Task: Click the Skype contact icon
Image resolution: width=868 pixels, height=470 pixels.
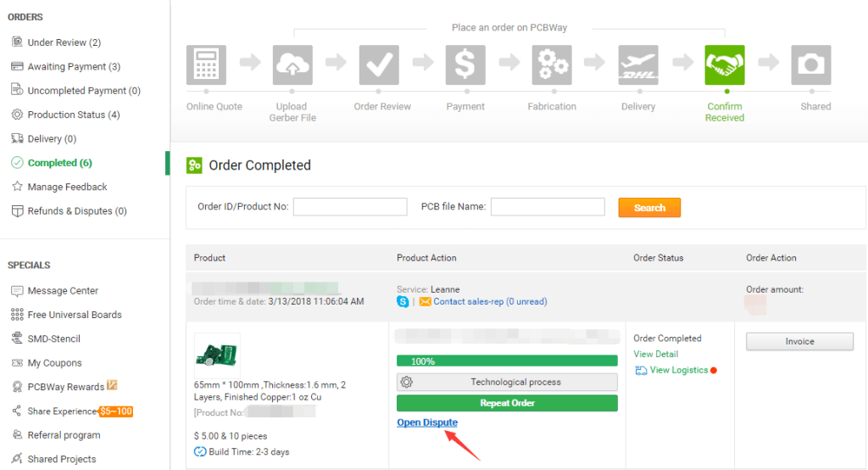Action: point(403,301)
